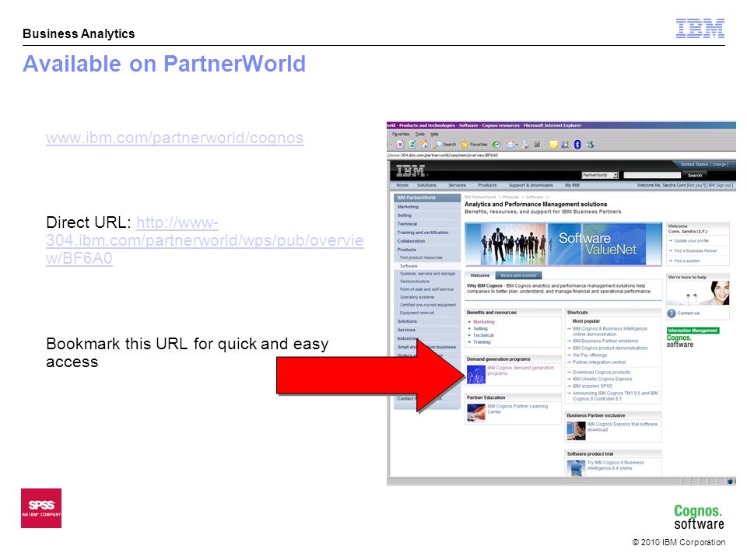Click the Not you? link
This screenshot has height=560, width=747.
pos(696,185)
